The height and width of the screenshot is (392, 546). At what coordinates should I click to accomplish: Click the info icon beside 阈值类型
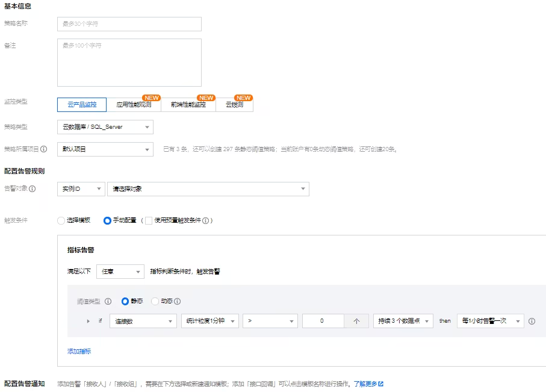click(x=108, y=302)
